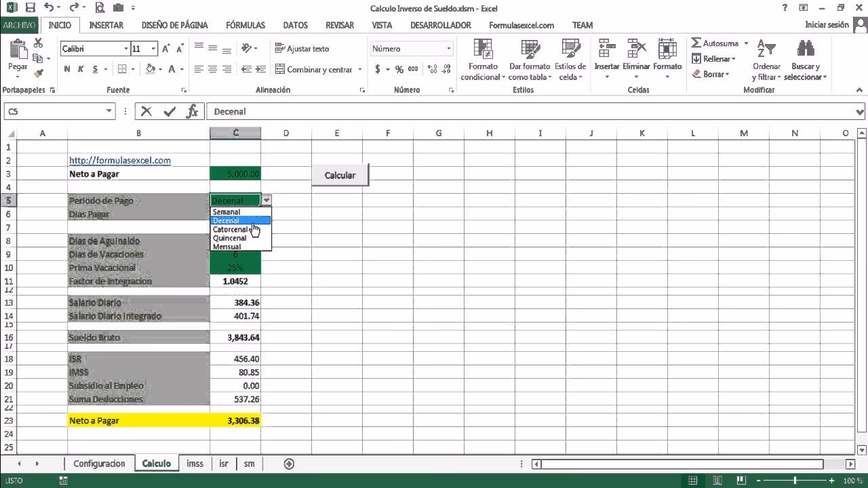Open the Calibri font name dropdown
Screen dimensions: 868x488
[126, 49]
